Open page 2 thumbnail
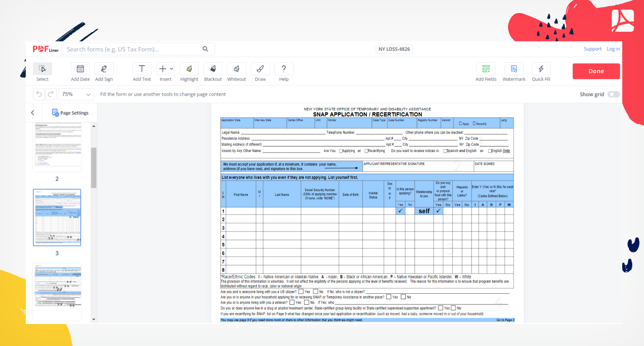Image resolution: width=644 pixels, height=346 pixels. pyautogui.click(x=57, y=147)
